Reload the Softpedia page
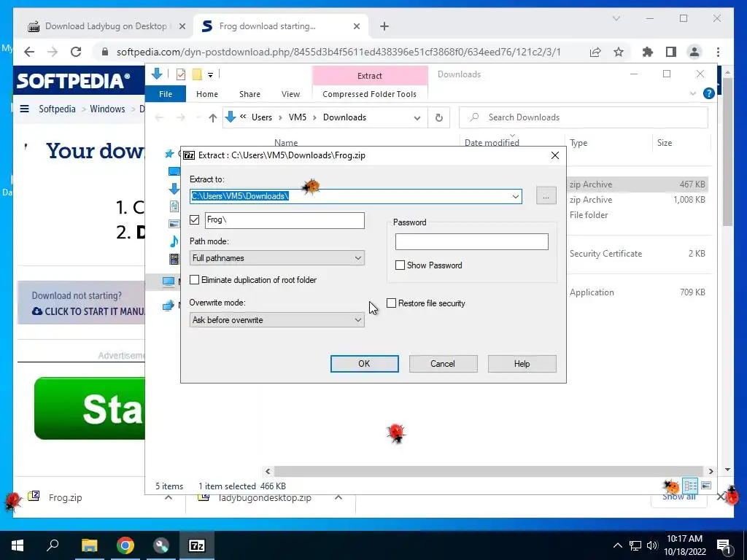The width and height of the screenshot is (747, 560). [x=76, y=52]
